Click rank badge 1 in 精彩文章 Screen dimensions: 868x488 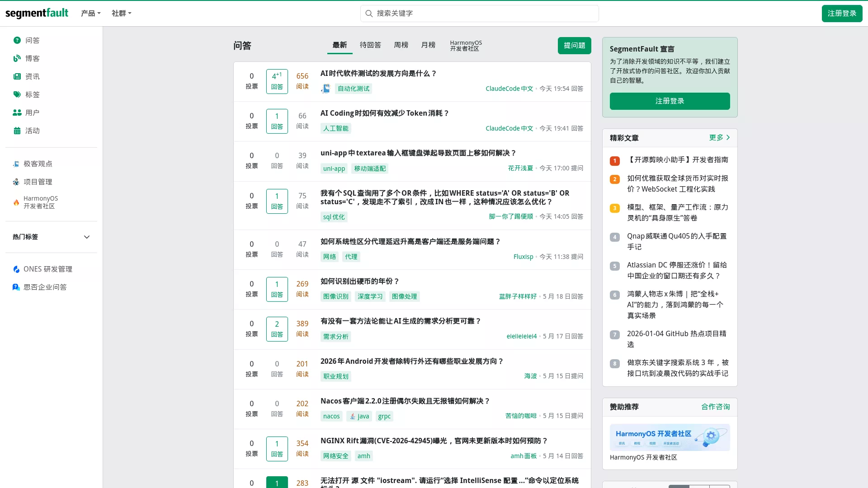pos(615,160)
